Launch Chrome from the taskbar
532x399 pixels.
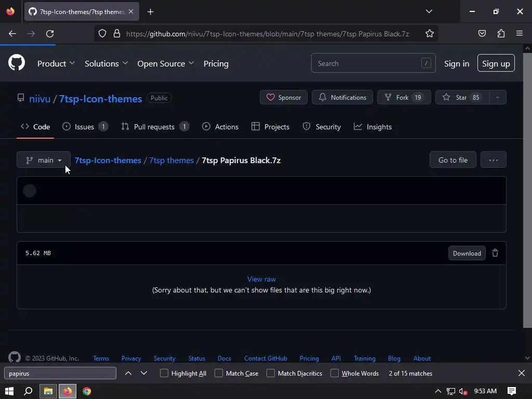click(87, 391)
